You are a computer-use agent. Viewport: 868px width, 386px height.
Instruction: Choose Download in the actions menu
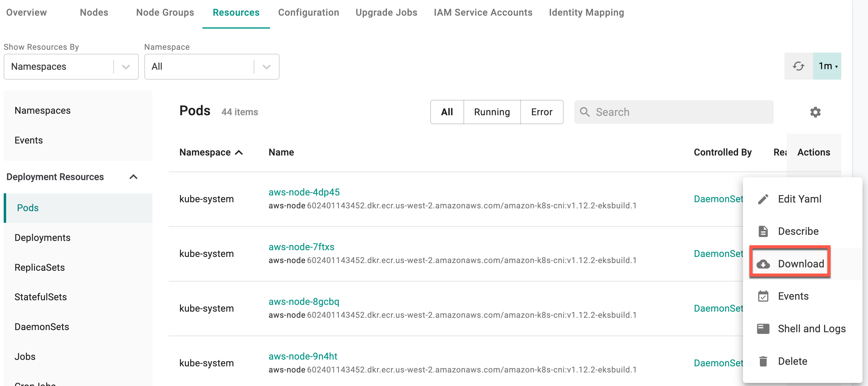[x=802, y=264]
